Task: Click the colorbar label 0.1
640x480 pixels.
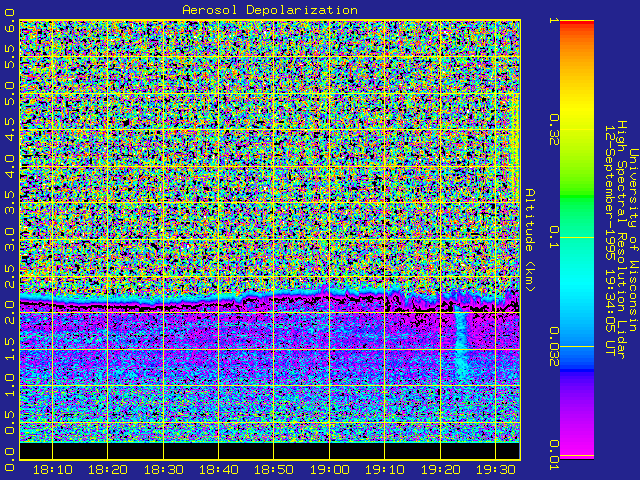Action: pyautogui.click(x=553, y=237)
